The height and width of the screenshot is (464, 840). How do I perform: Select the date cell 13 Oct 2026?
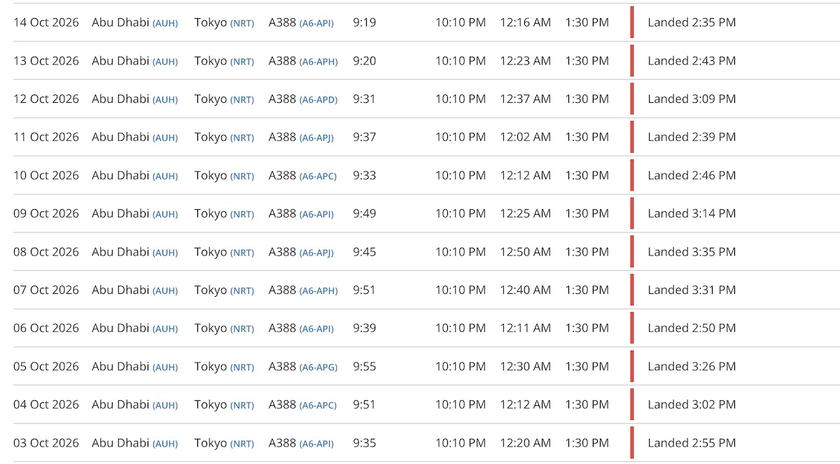coord(46,61)
